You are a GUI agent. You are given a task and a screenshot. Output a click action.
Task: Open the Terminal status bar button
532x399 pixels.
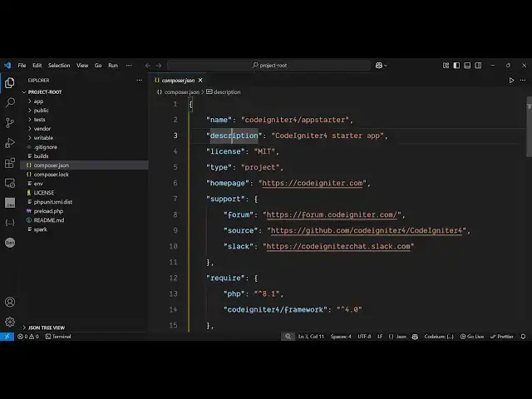pyautogui.click(x=58, y=337)
